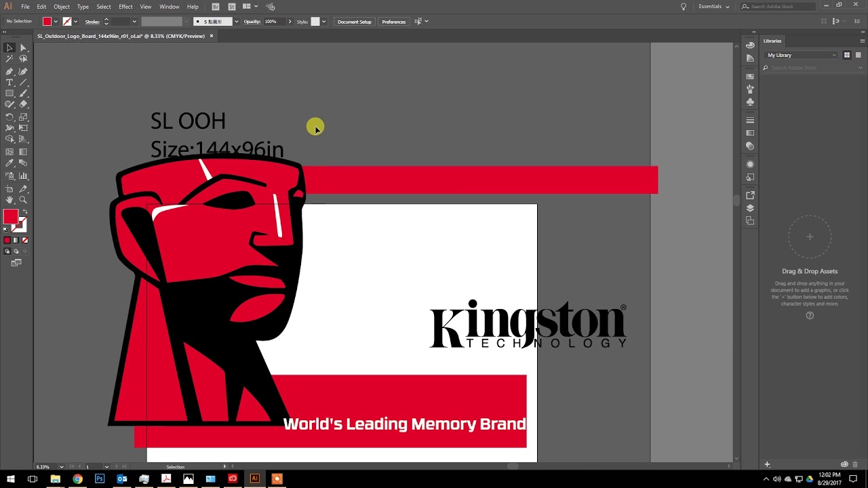Open the graphic Style dropdown
Screen dimensions: 868x488
[x=323, y=22]
